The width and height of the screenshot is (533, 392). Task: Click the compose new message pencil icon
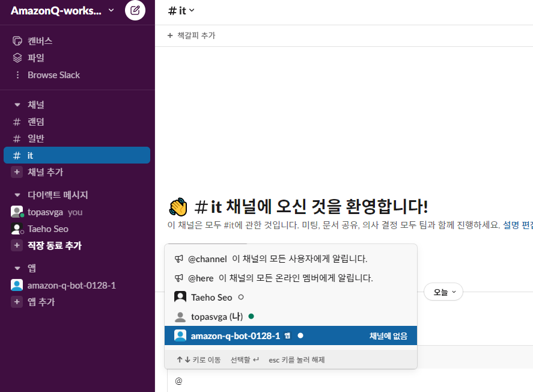point(135,10)
